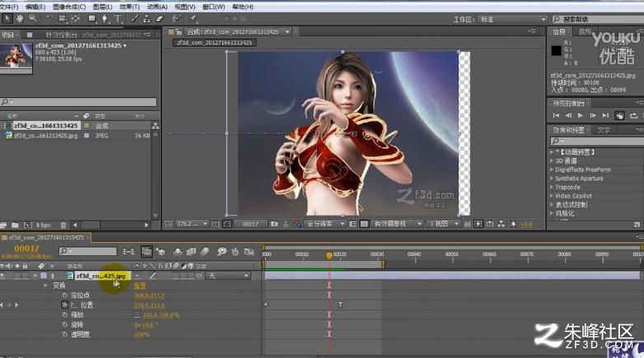
Task: Open the Graph Editor in the timeline
Action: [249, 251]
